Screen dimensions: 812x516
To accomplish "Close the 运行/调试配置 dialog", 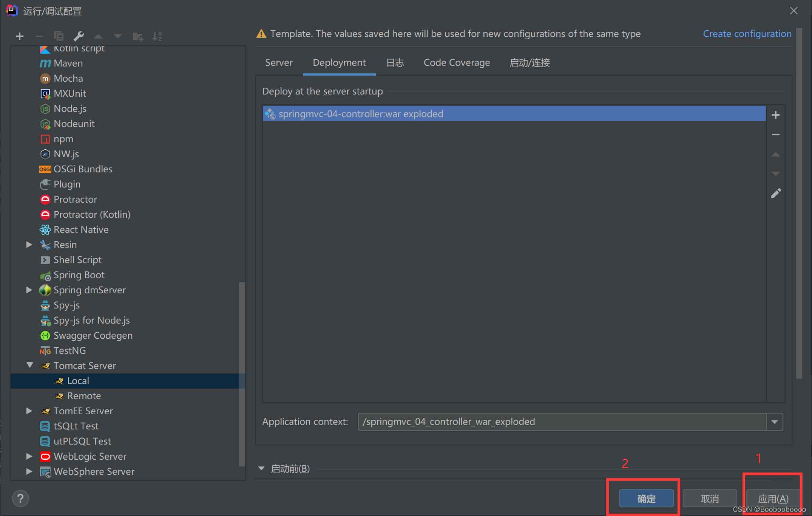I will [x=793, y=11].
